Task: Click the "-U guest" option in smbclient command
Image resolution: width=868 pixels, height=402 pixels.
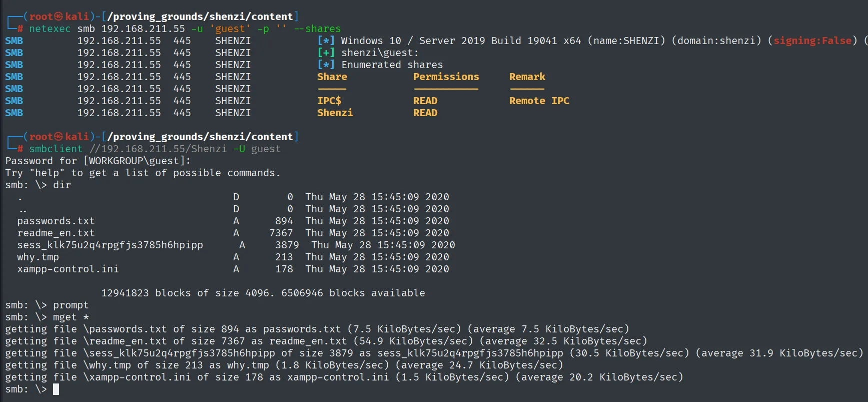Action: (x=257, y=149)
